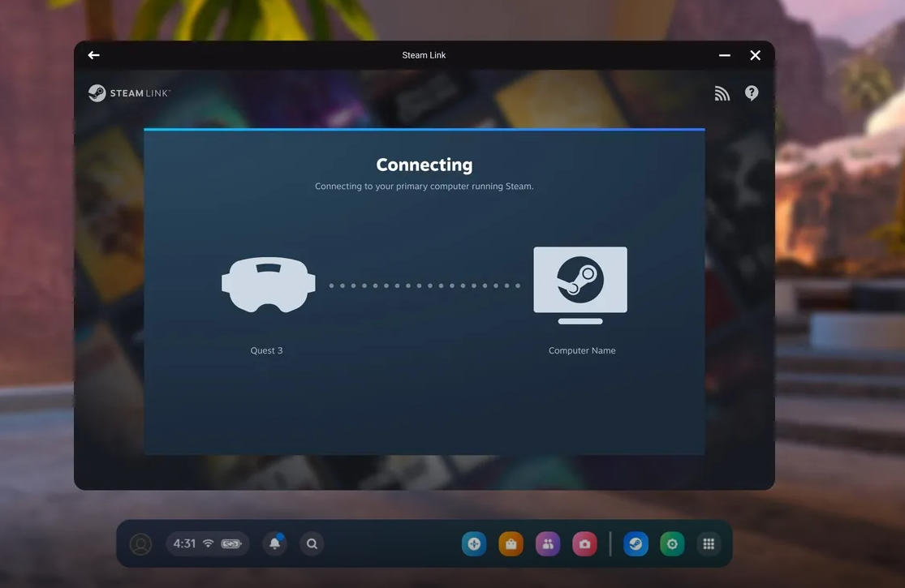
Task: Click the 'Quest 3' label
Action: (x=267, y=350)
